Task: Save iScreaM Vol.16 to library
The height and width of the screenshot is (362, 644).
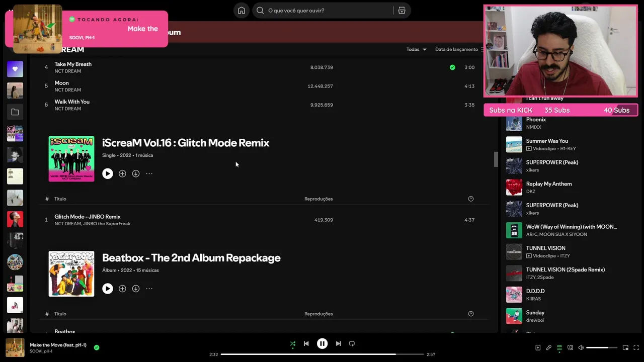Action: (122, 173)
